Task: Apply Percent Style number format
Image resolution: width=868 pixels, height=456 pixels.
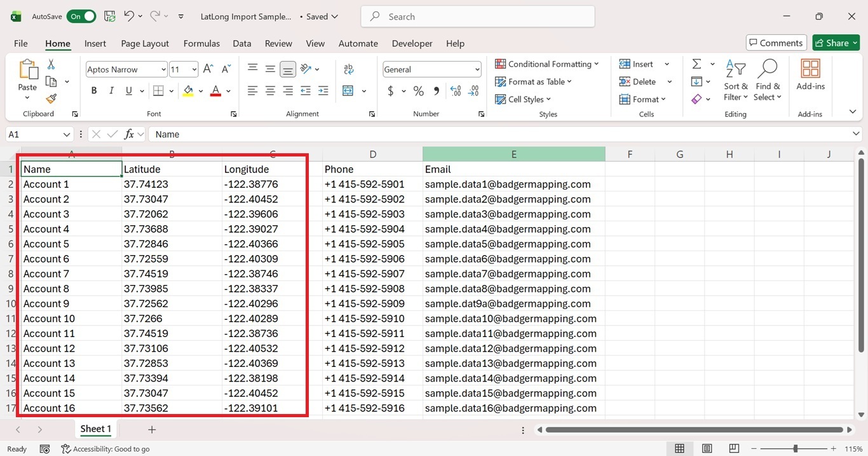Action: coord(418,91)
